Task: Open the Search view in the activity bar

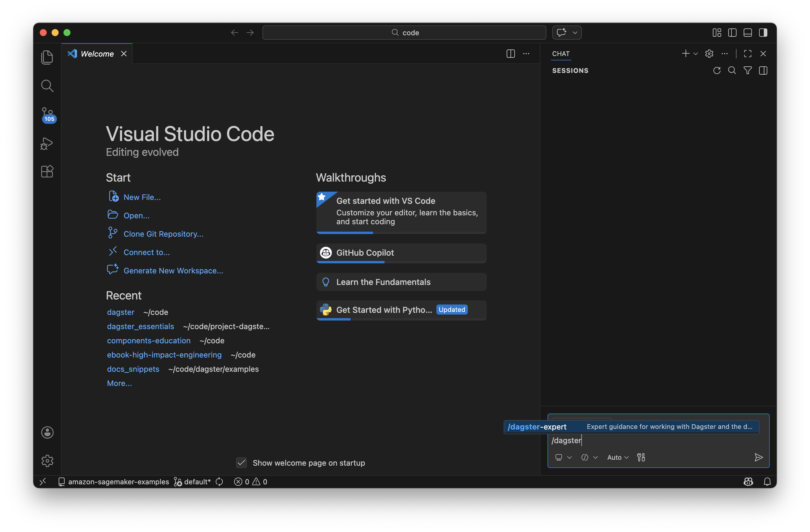Action: (47, 86)
